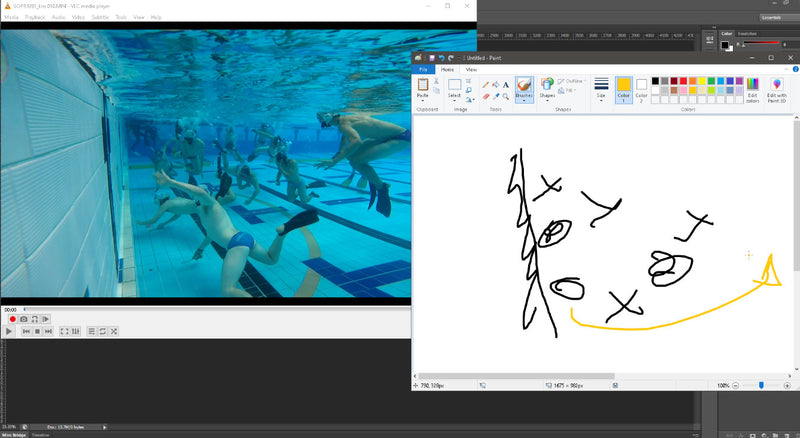This screenshot has width=800, height=438.
Task: Expand the Brushes dropdown arrow
Action: pos(524,101)
